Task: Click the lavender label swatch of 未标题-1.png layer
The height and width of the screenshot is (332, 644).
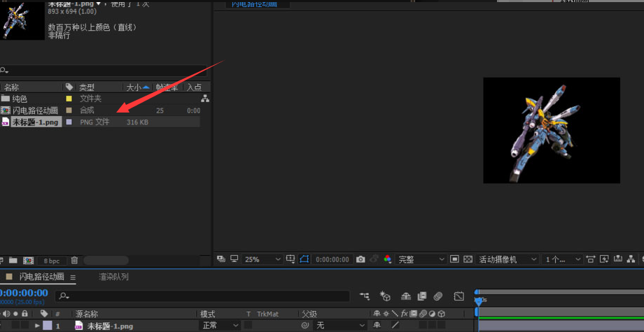Action: tap(48, 326)
